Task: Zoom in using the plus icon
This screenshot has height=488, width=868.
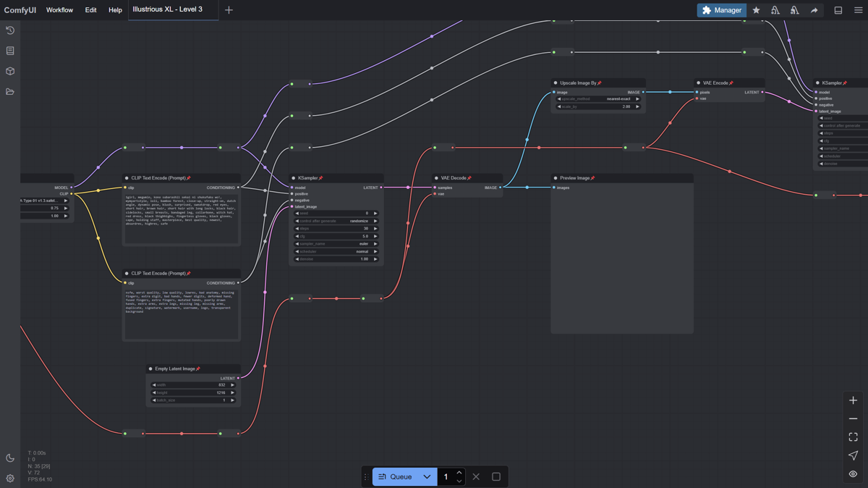Action: pos(853,399)
